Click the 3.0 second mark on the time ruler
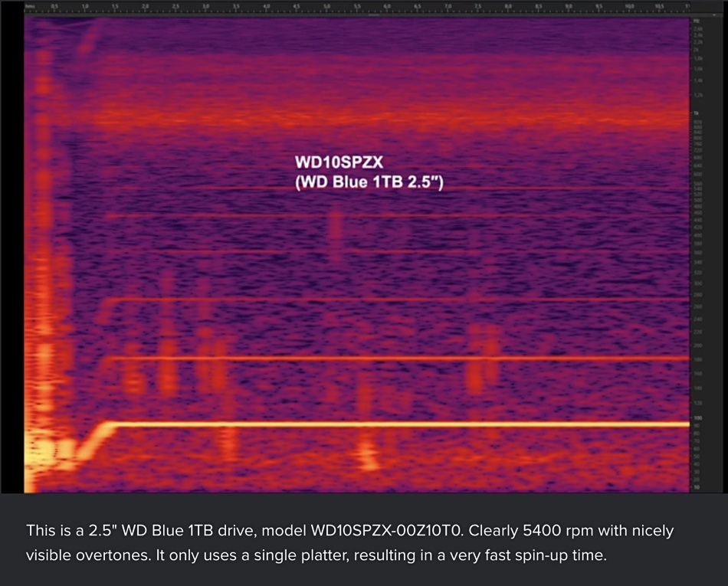Image resolution: width=728 pixels, height=586 pixels. point(205,6)
